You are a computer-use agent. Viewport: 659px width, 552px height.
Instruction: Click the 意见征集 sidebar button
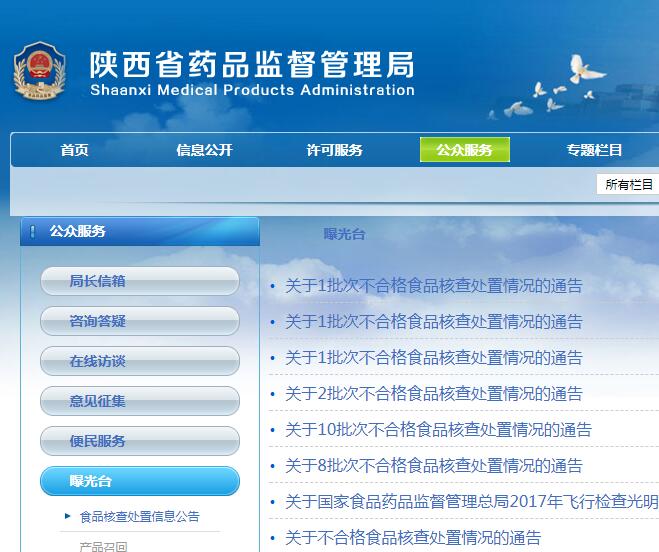140,401
